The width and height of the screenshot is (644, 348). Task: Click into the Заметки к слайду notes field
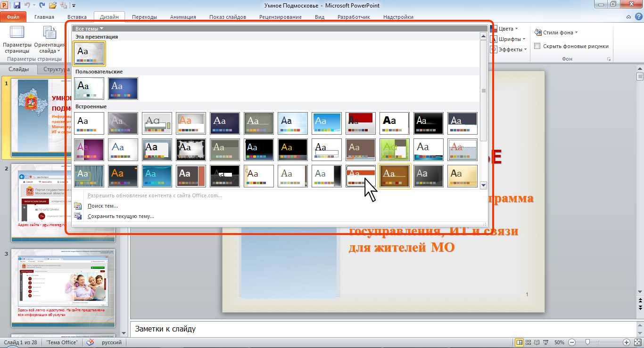coord(382,329)
